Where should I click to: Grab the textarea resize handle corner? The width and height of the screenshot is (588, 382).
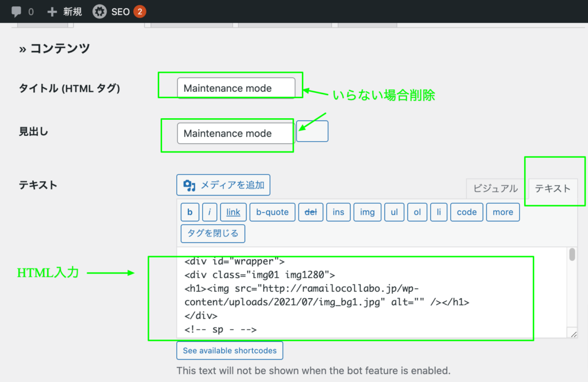[x=574, y=334]
